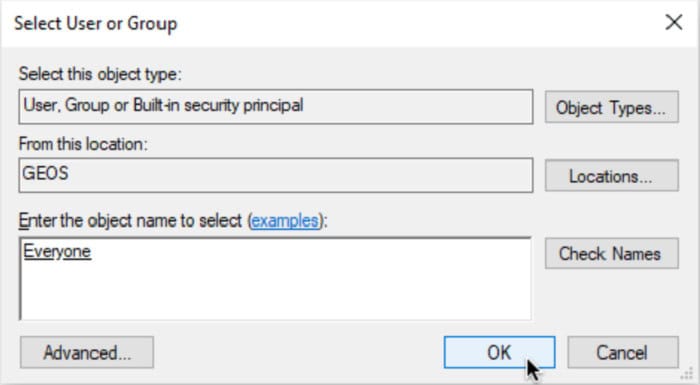Open the examples help link

click(x=285, y=221)
